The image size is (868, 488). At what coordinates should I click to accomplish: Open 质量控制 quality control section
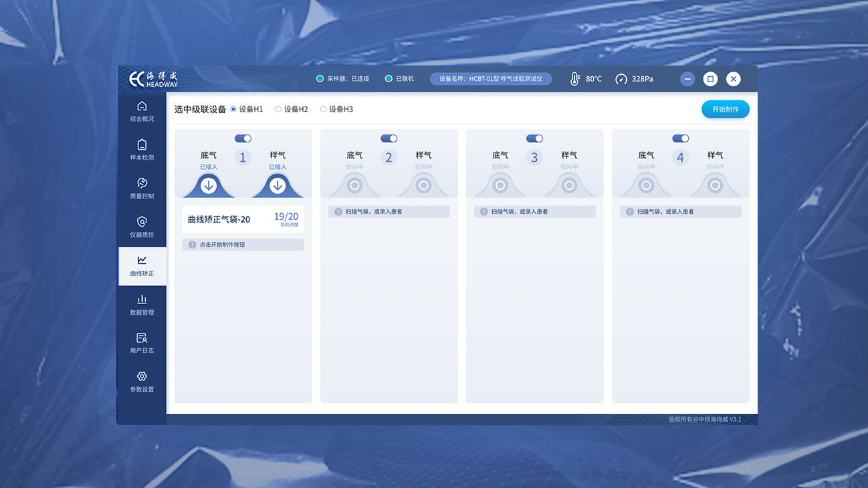[142, 189]
